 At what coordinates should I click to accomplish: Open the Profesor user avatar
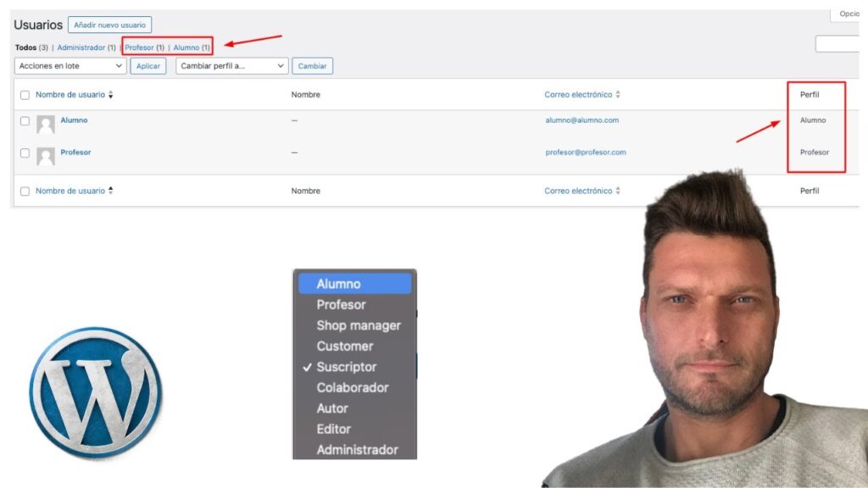(46, 157)
